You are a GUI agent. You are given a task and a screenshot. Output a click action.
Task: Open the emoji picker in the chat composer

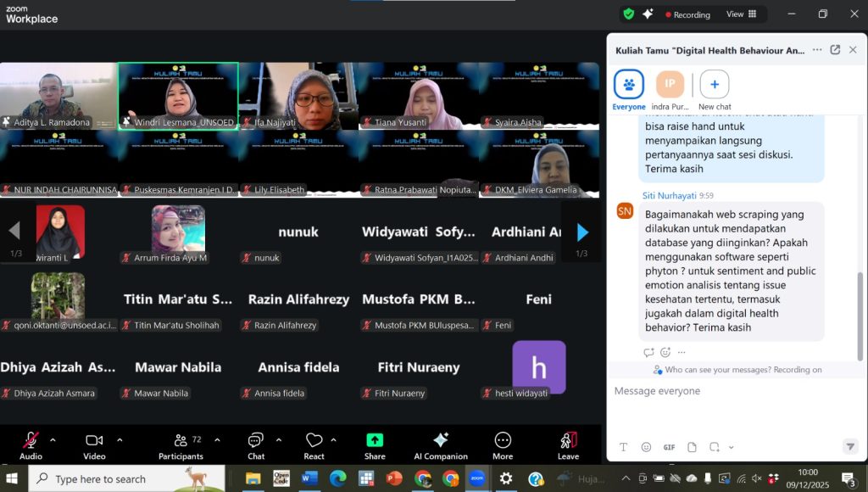click(646, 447)
